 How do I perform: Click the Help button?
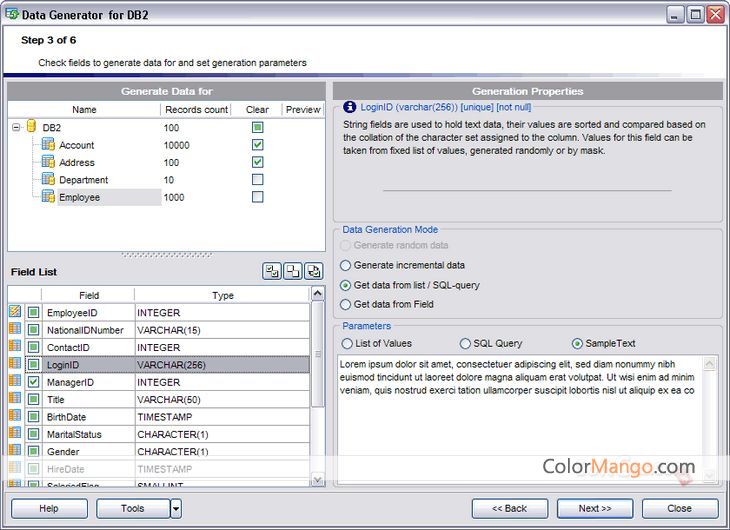[x=49, y=509]
